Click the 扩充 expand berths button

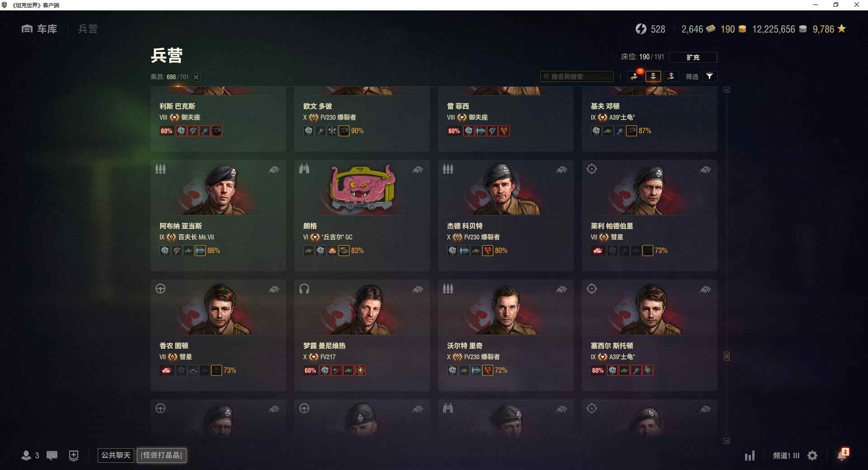pos(693,57)
